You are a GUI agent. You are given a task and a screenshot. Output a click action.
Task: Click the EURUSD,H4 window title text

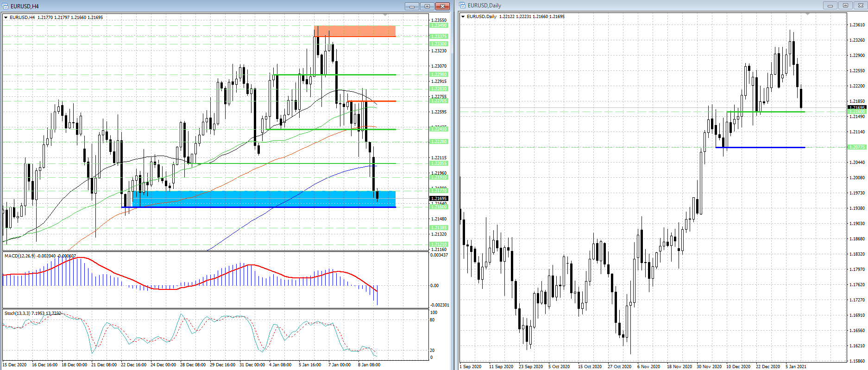[25, 6]
